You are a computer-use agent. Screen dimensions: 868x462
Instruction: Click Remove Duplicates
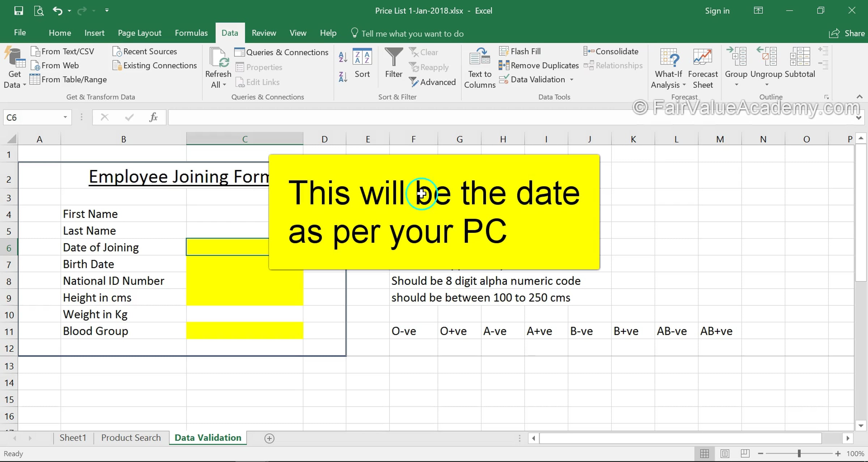pyautogui.click(x=540, y=65)
